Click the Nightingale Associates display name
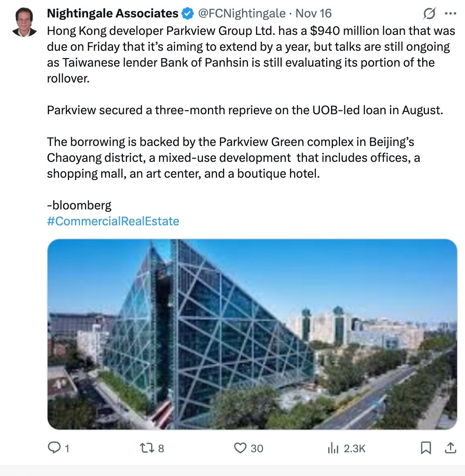This screenshot has width=465, height=476. point(113,14)
